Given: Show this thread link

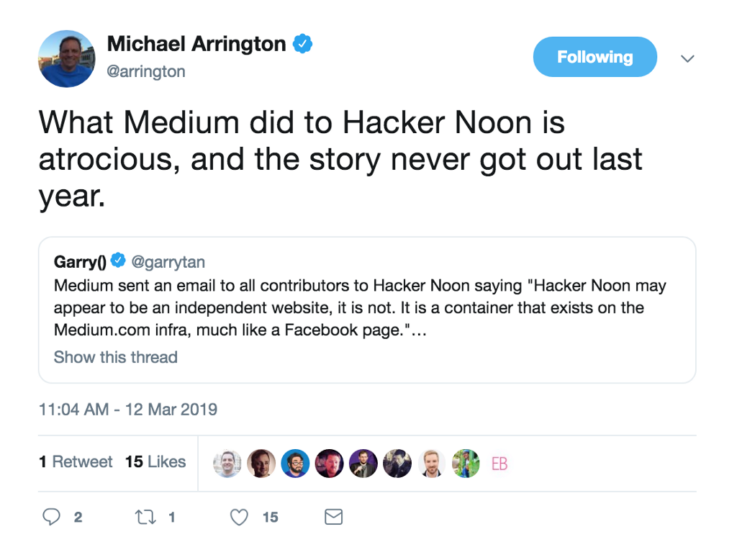Looking at the screenshot, I should click(115, 357).
